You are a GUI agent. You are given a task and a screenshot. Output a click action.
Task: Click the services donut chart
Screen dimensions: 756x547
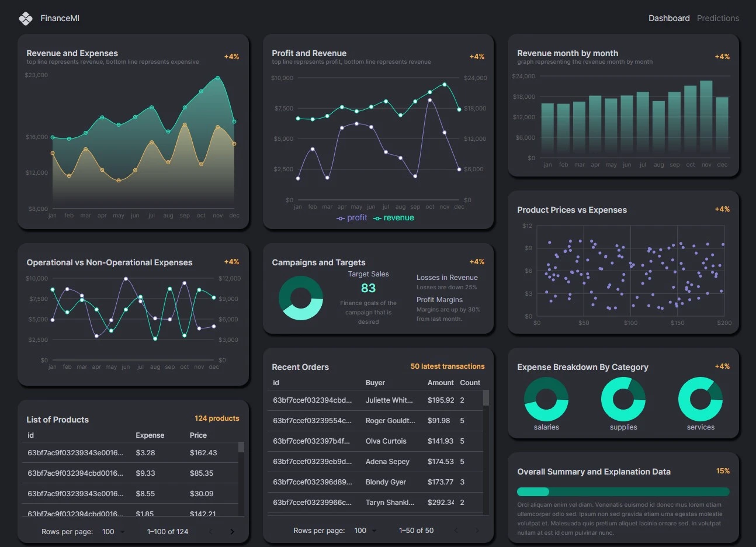click(700, 399)
